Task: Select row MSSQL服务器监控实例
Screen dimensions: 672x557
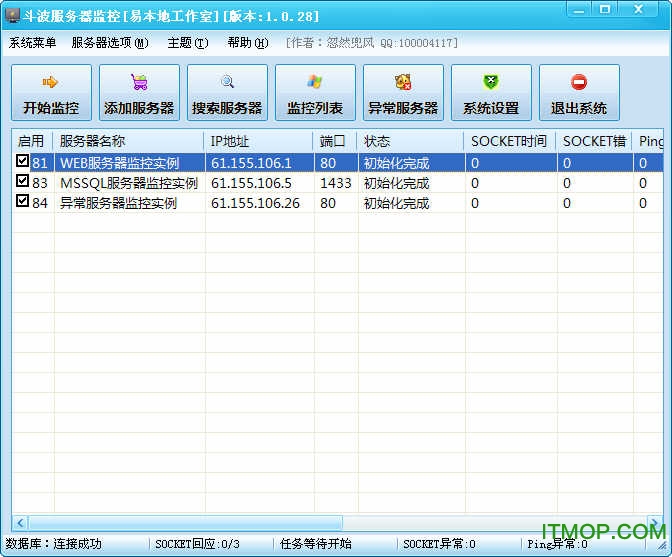Action: pos(338,183)
